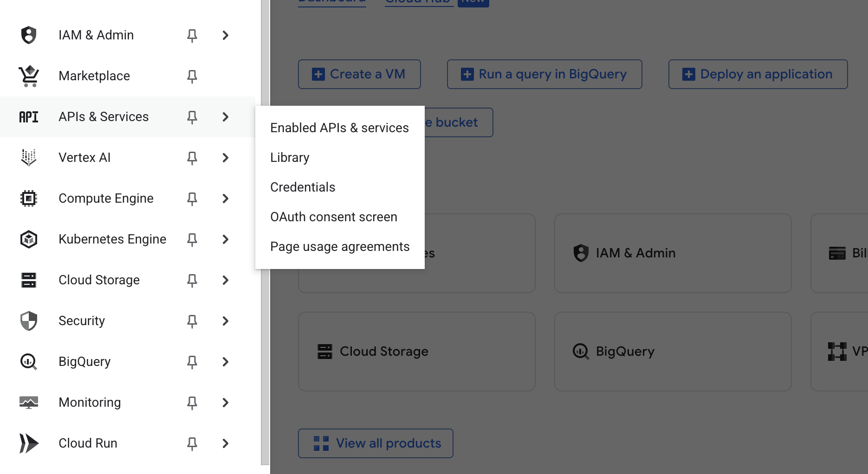Click the VPC network card icon

[837, 352]
